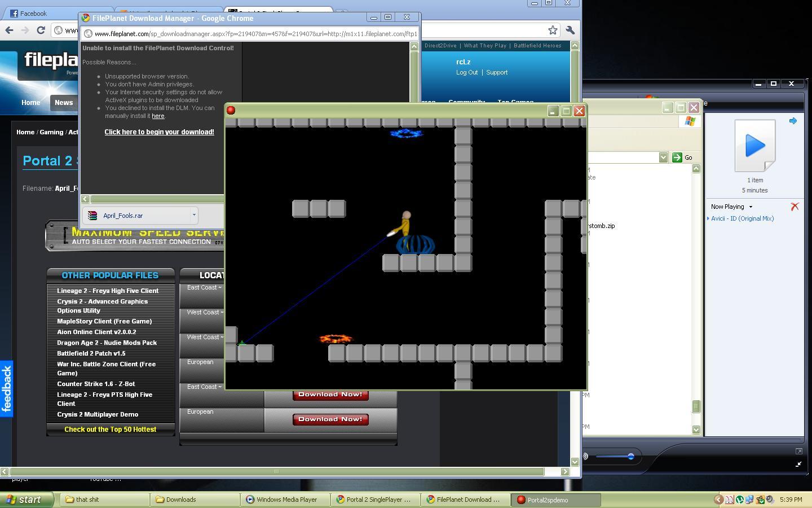Select Avicii - ID (Original Mix) track
Viewport: 812px width, 508px height.
tap(742, 218)
